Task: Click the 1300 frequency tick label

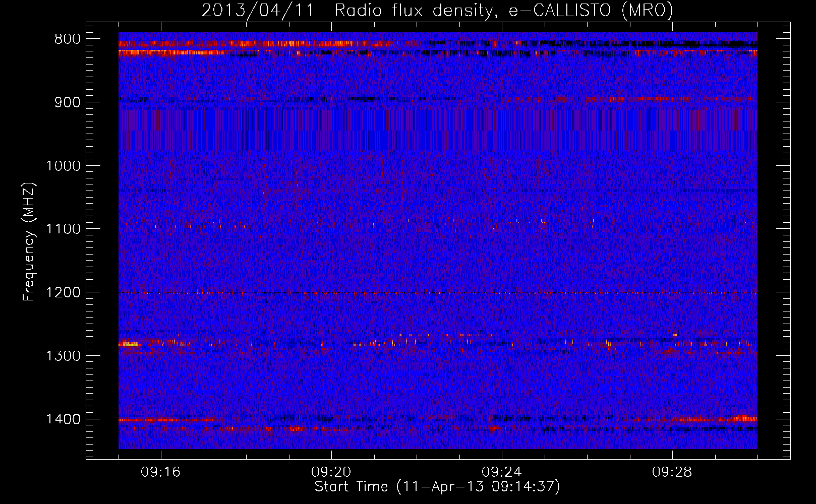Action: coord(63,356)
